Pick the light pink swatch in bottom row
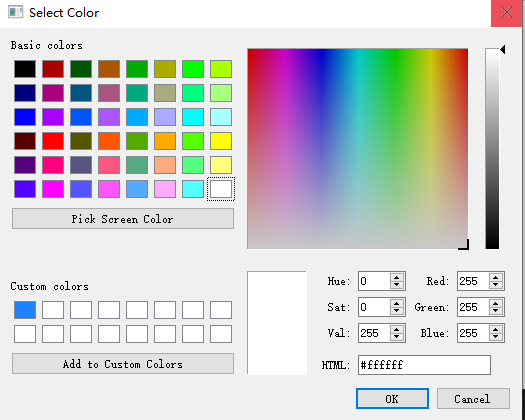The width and height of the screenshot is (525, 420). click(165, 189)
